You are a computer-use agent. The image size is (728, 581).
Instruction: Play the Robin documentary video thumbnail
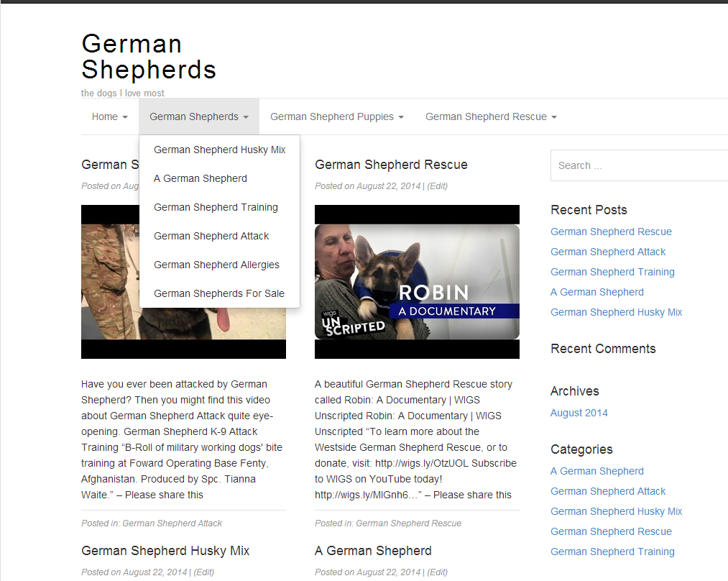coord(417,282)
